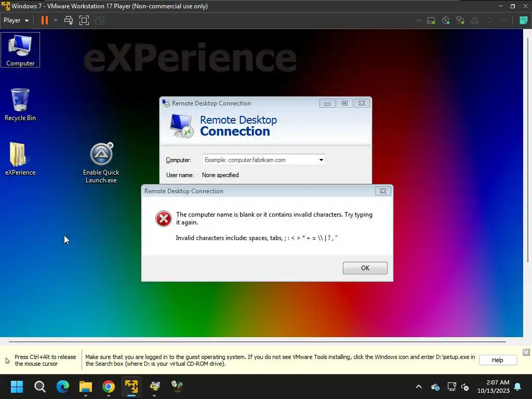Image resolution: width=532 pixels, height=399 pixels.
Task: Click the network adapter device icon
Action: pyautogui.click(x=460, y=21)
